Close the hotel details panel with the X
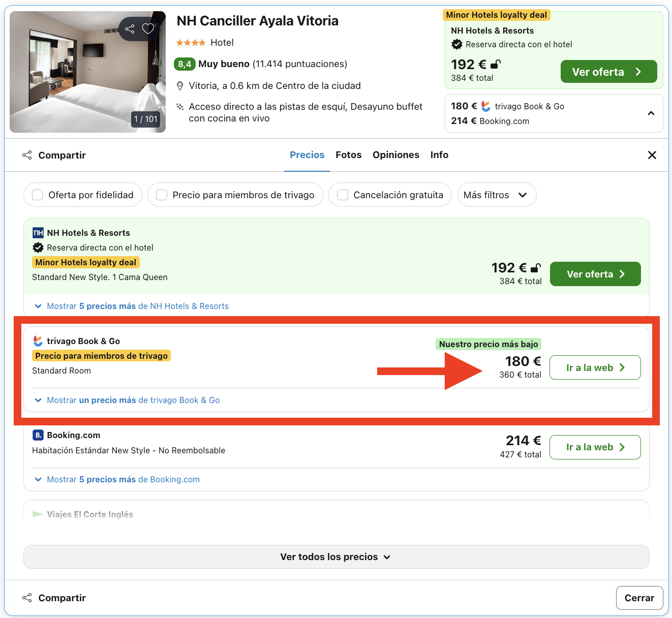 652,155
